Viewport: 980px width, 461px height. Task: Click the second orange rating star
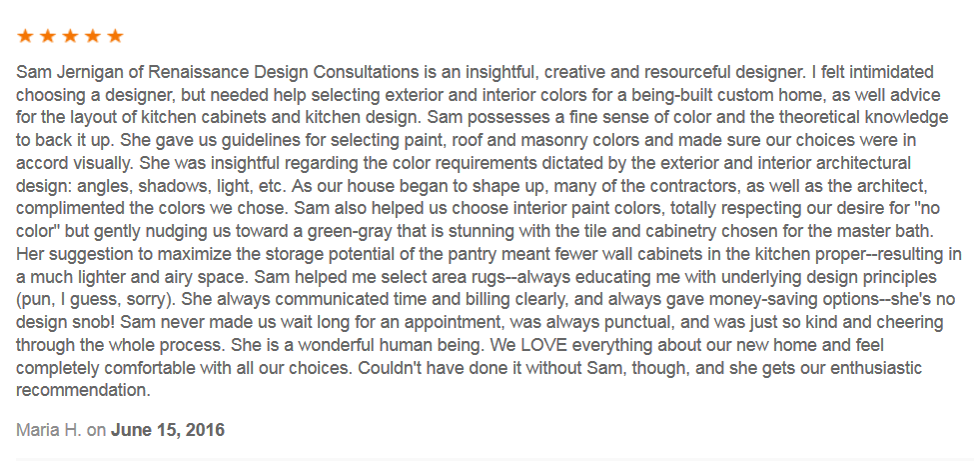(48, 36)
